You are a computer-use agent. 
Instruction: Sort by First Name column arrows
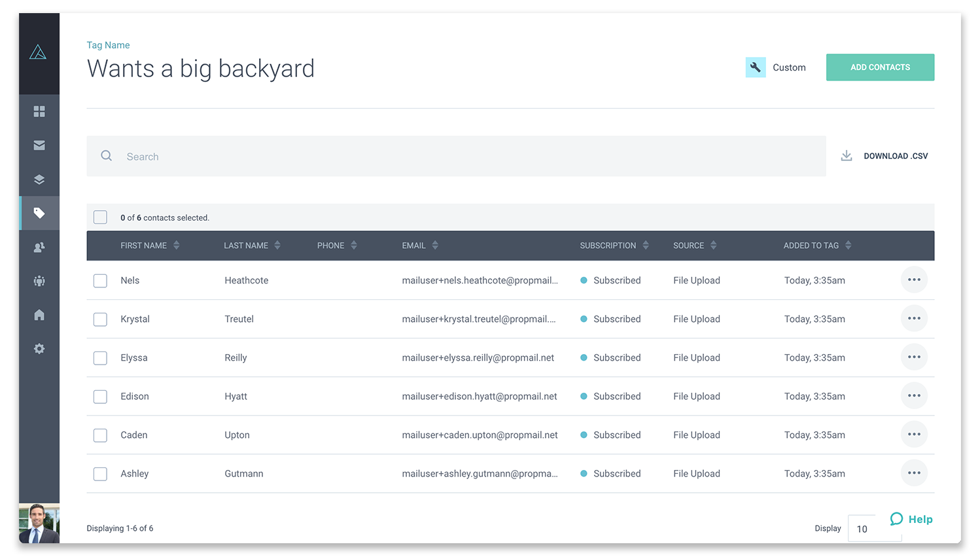point(177,245)
